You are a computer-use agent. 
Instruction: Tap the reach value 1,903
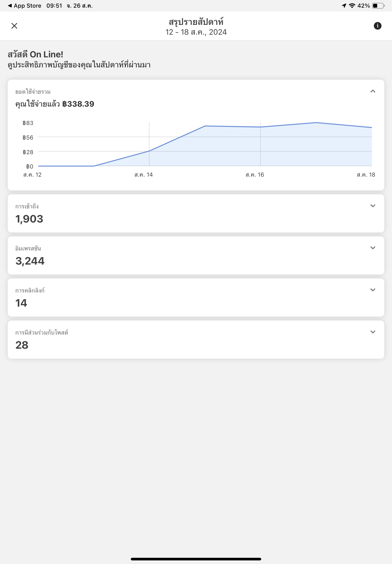(x=29, y=219)
